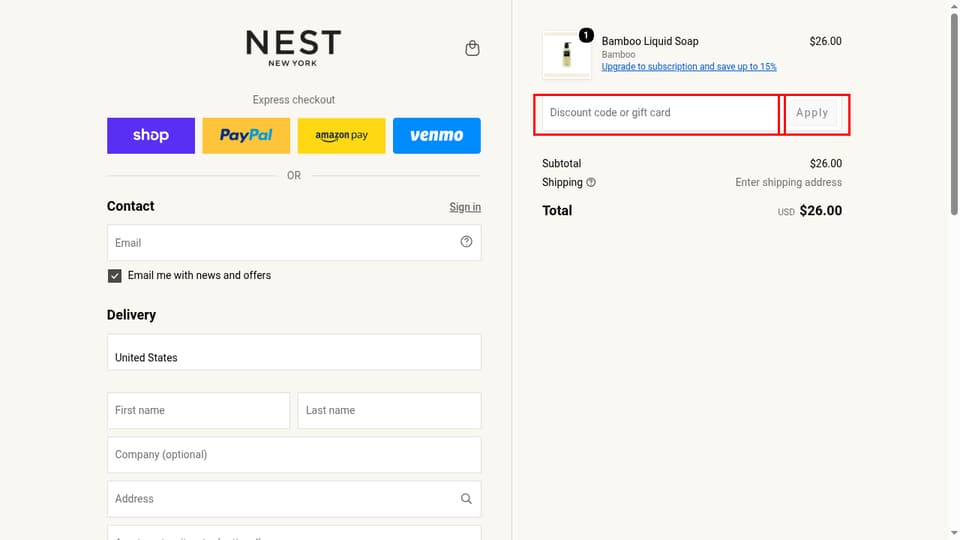
Task: Focus the Last name field
Action: (x=389, y=410)
